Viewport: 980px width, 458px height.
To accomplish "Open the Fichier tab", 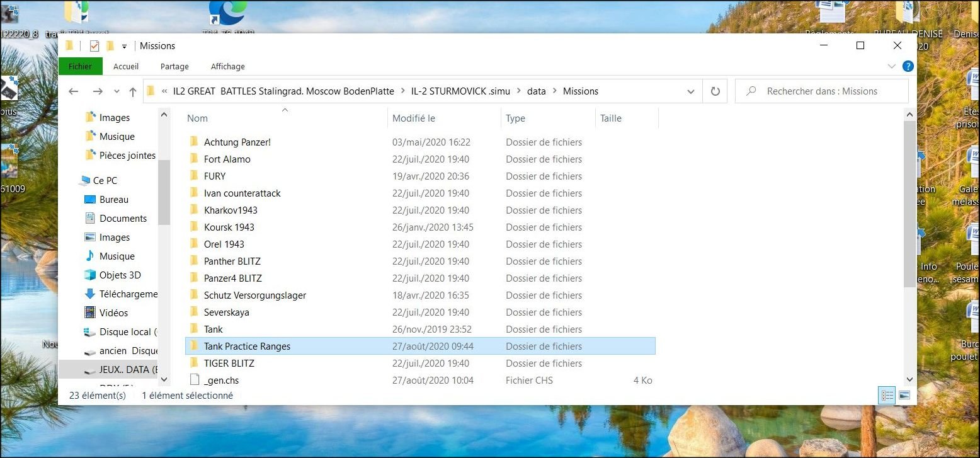I will (80, 66).
